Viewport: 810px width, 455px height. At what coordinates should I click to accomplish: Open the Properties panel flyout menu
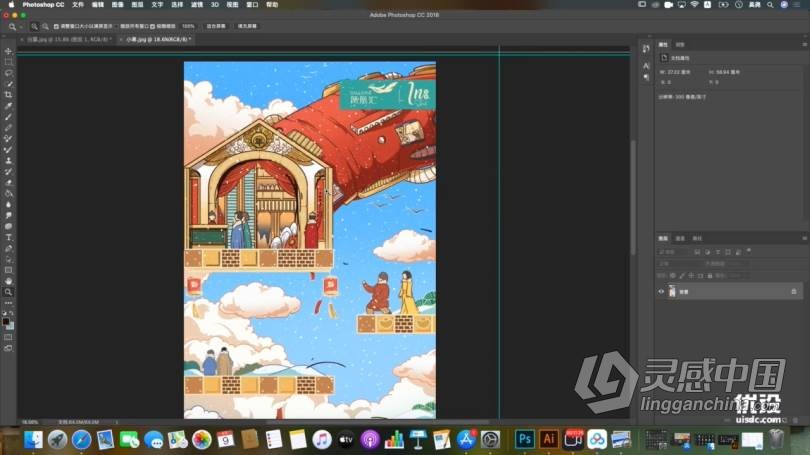[x=804, y=44]
